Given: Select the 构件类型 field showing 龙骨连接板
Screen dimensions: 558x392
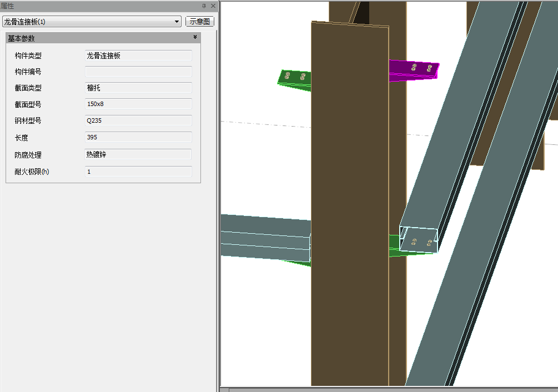Looking at the screenshot, I should point(138,56).
